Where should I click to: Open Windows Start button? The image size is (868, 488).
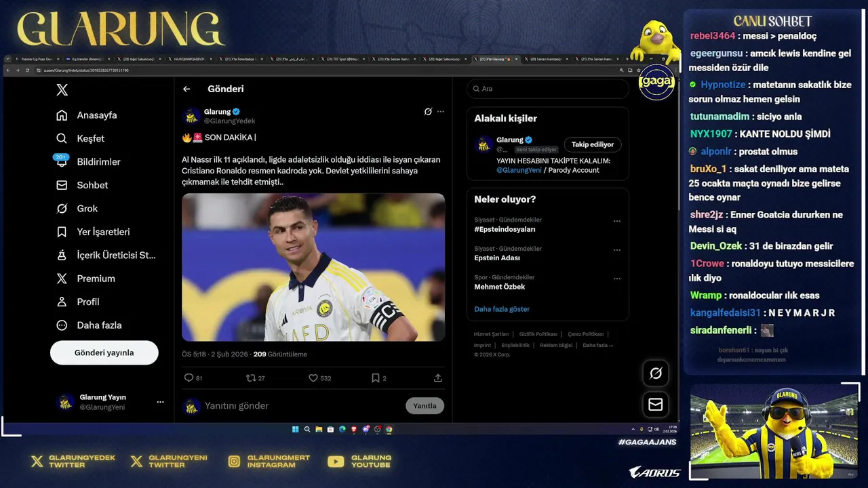[x=296, y=429]
